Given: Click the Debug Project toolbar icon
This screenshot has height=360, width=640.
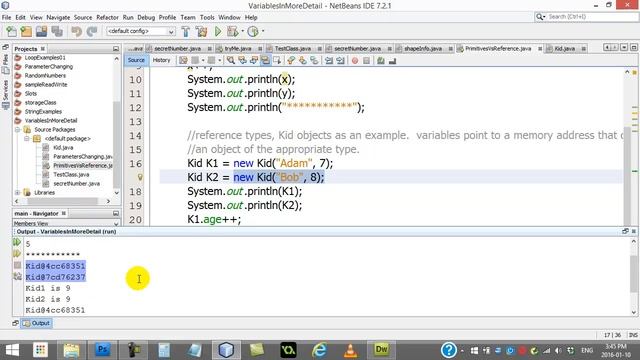Looking at the screenshot, I should (x=232, y=31).
